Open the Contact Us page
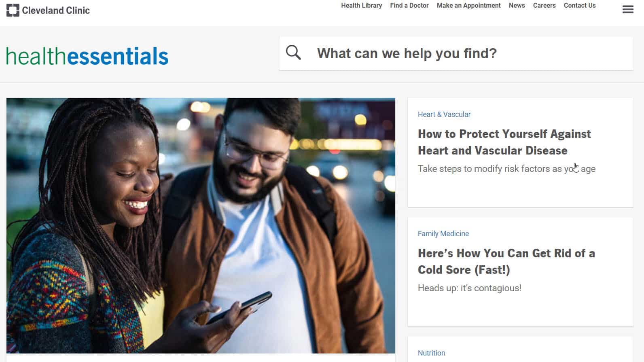 tap(580, 5)
